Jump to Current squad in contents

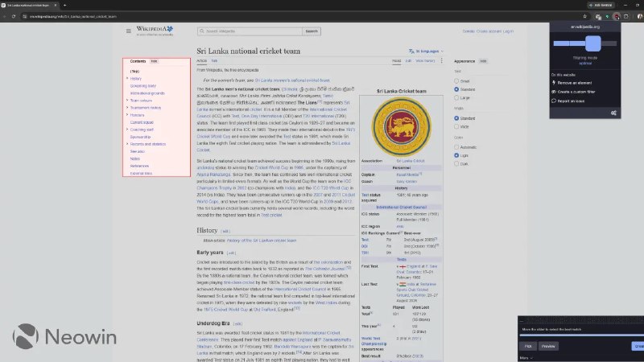(142, 122)
